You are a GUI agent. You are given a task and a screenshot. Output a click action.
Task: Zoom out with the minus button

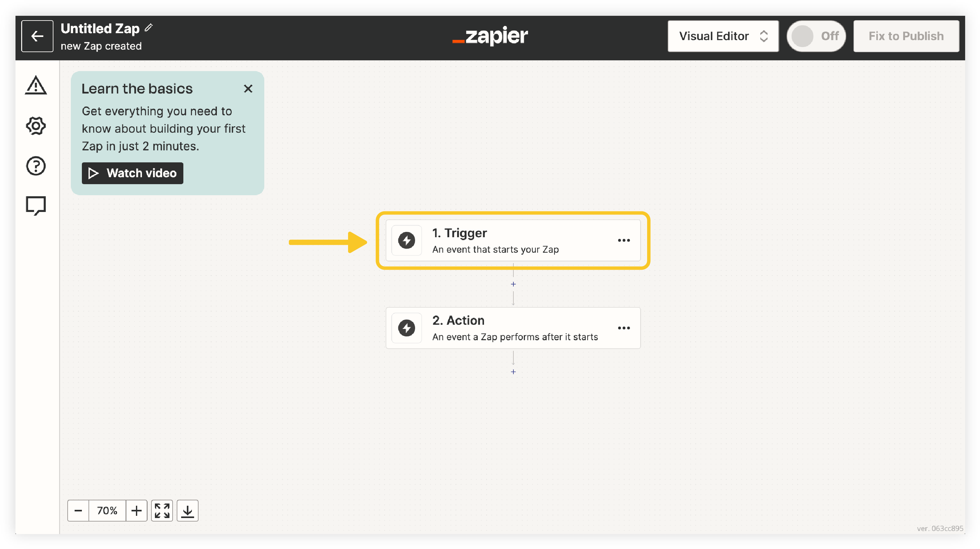tap(78, 510)
